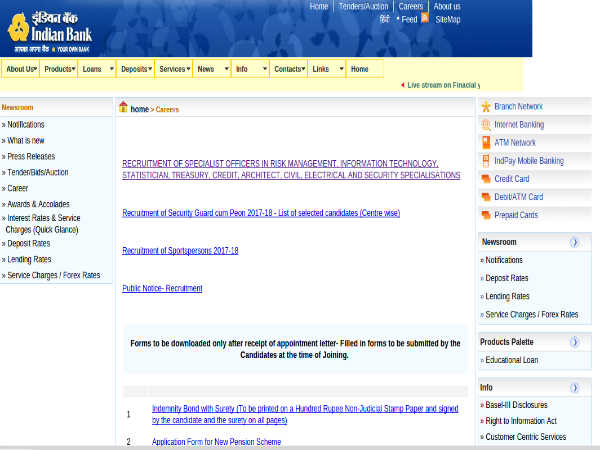Expand the Services dropdown menu
600x450 pixels.
point(174,69)
